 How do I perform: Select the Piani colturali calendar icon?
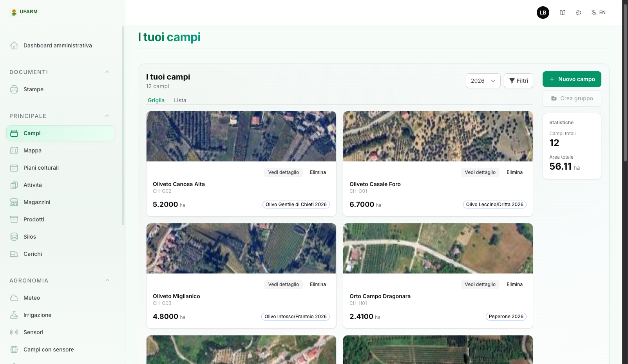(x=14, y=168)
